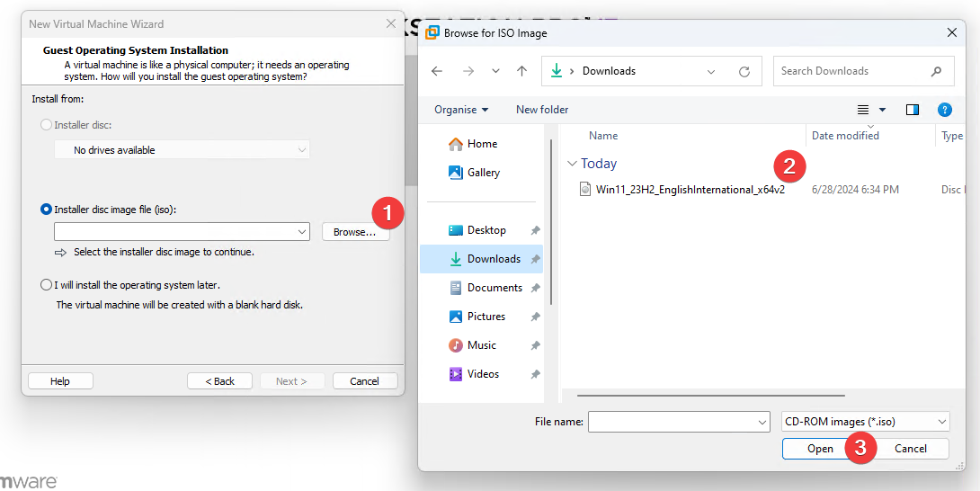980x491 pixels.
Task: Change the view layout icon
Action: [x=863, y=110]
